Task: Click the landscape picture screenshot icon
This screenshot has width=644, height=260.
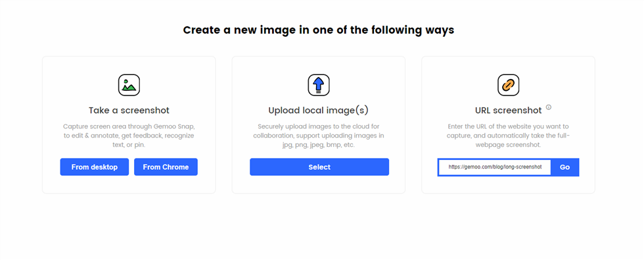Action: click(129, 85)
